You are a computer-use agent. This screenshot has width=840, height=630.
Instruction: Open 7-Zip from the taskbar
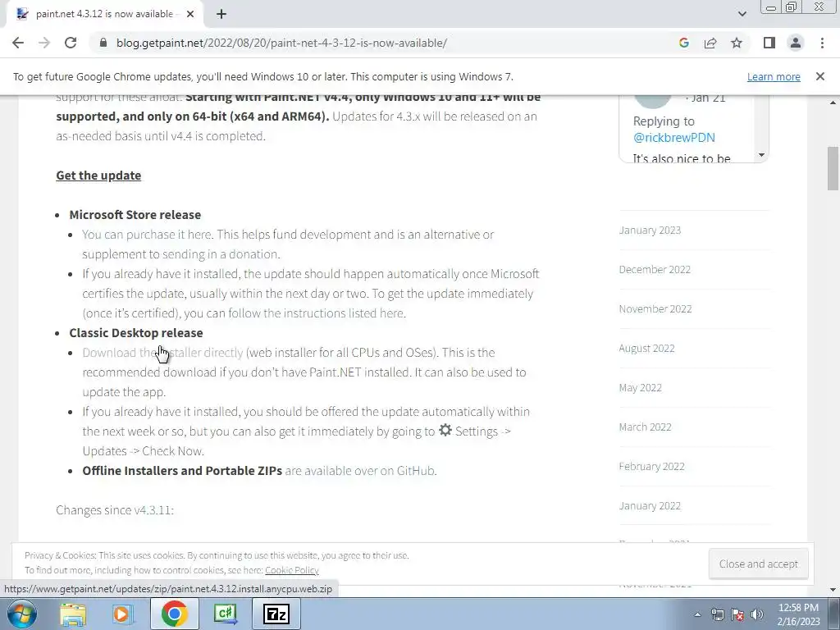(276, 614)
